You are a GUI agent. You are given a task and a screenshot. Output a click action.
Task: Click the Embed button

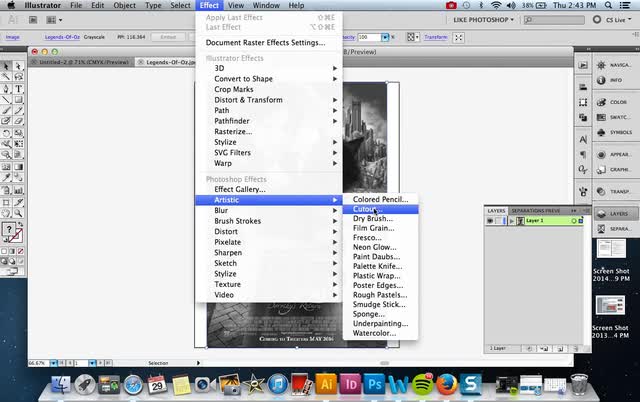tap(168, 37)
